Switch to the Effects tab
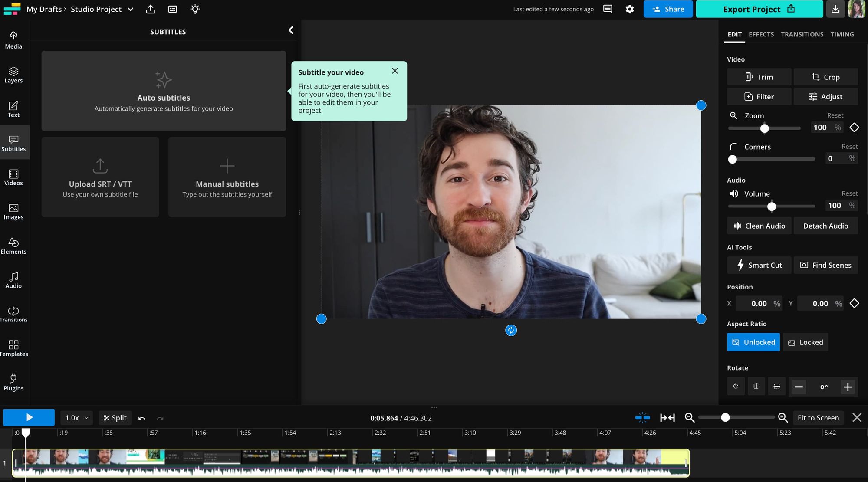Viewport: 868px width, 482px height. [761, 34]
